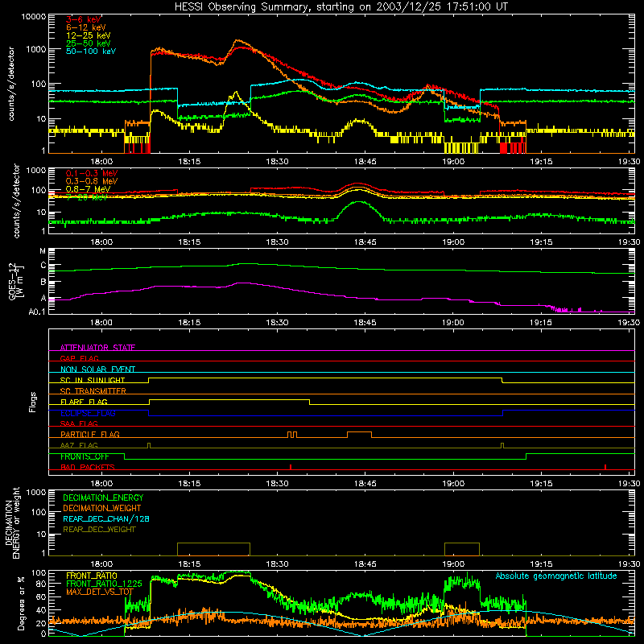Click the HESSI Observing Summary title
The image size is (644, 644).
click(341, 7)
